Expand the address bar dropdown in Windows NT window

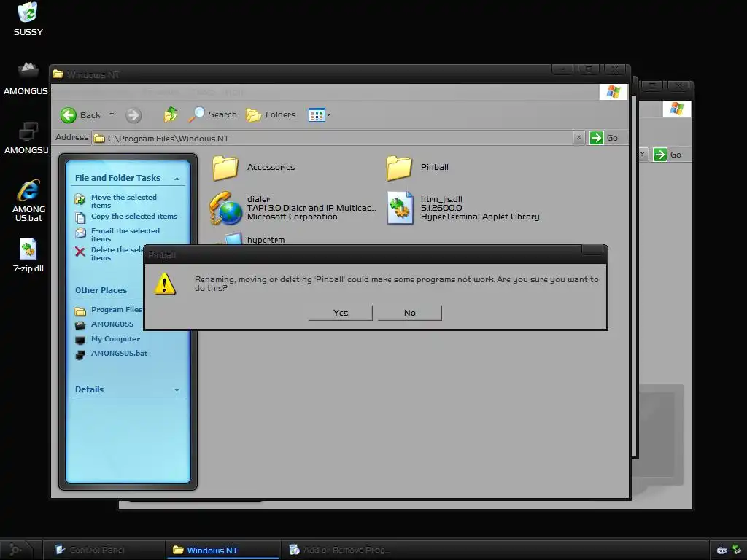(x=578, y=138)
